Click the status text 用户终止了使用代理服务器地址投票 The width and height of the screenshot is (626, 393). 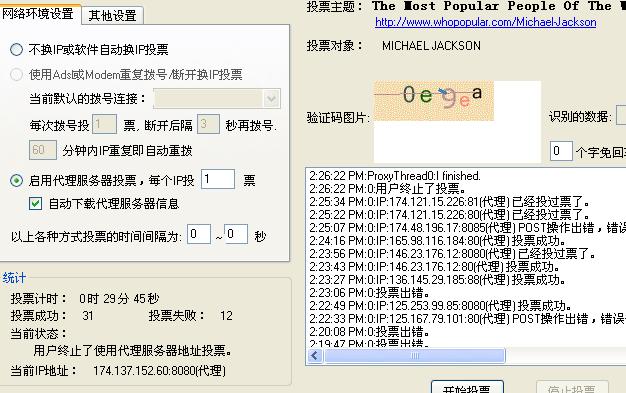133,350
